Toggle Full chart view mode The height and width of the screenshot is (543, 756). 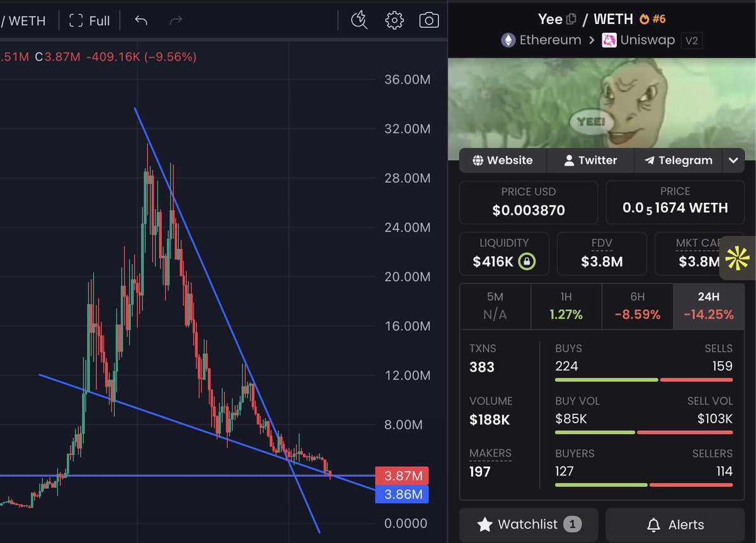89,20
